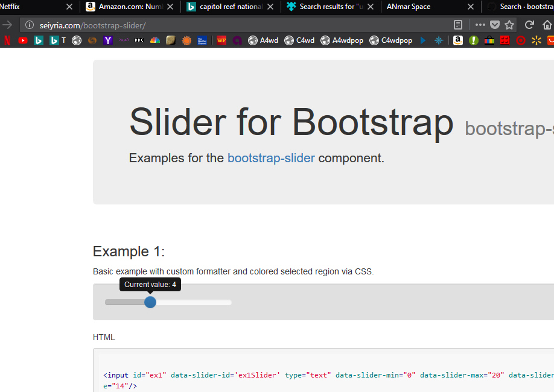This screenshot has height=392, width=554.
Task: Toggle Reader View in address bar
Action: point(458,25)
